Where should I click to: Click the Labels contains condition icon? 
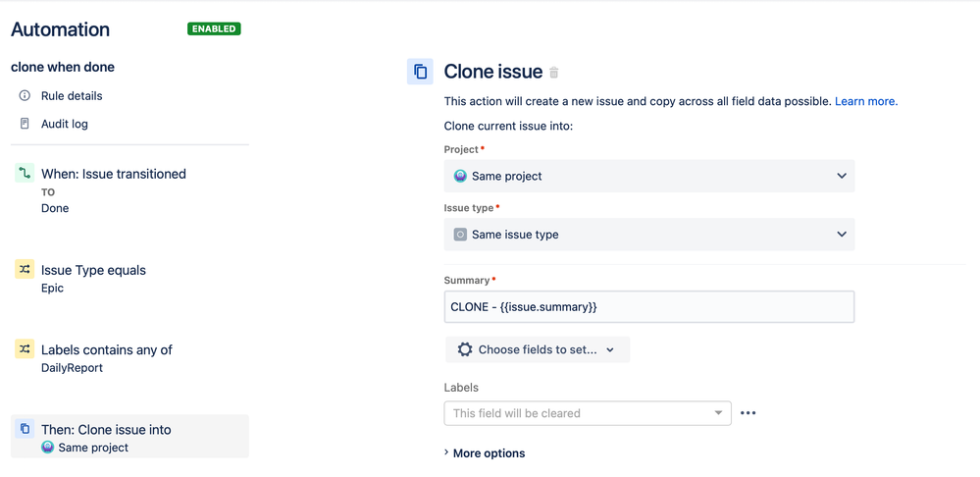click(25, 349)
